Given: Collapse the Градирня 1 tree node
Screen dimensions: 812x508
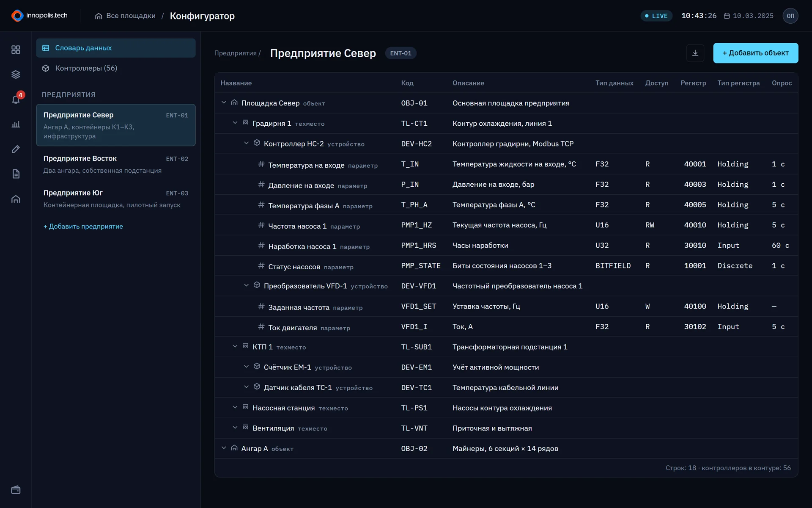Looking at the screenshot, I should (x=235, y=123).
